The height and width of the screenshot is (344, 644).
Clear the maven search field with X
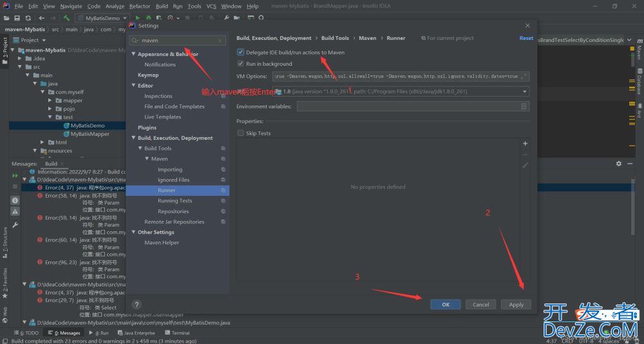pos(220,41)
